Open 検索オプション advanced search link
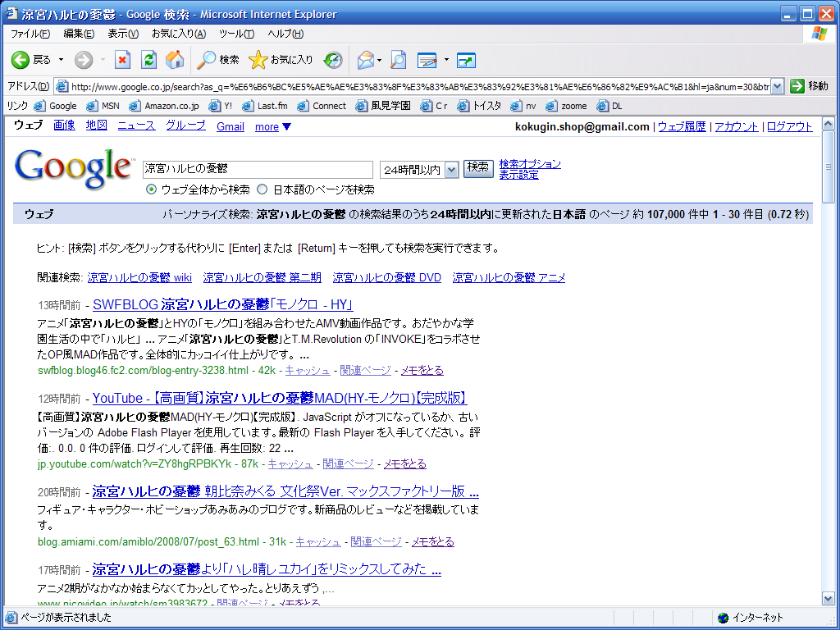Image resolution: width=840 pixels, height=630 pixels. [x=530, y=164]
